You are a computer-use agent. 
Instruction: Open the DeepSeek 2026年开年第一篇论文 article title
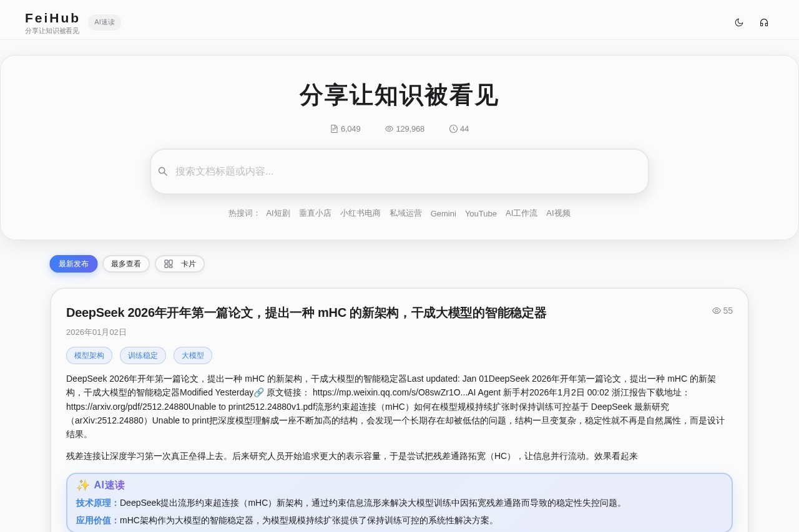[306, 312]
